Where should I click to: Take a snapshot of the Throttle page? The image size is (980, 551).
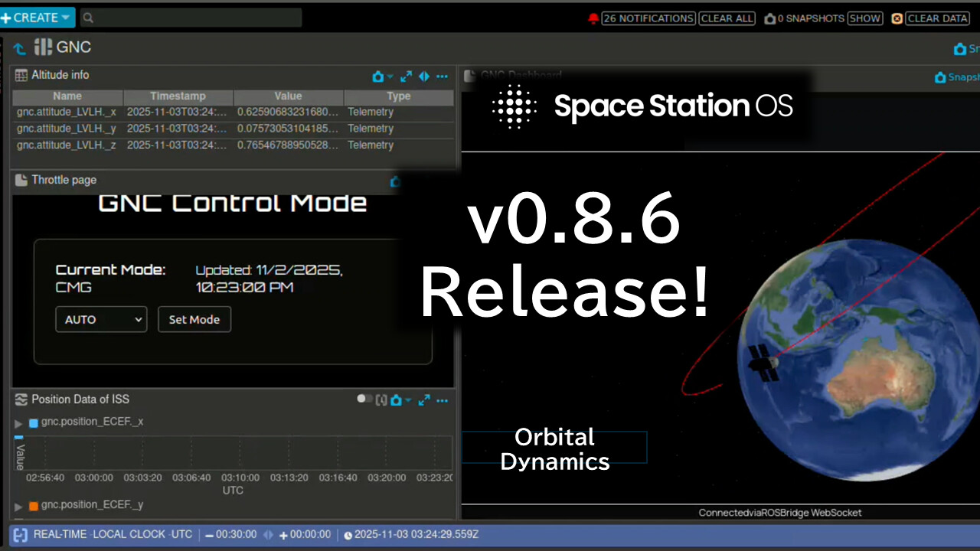pos(395,181)
